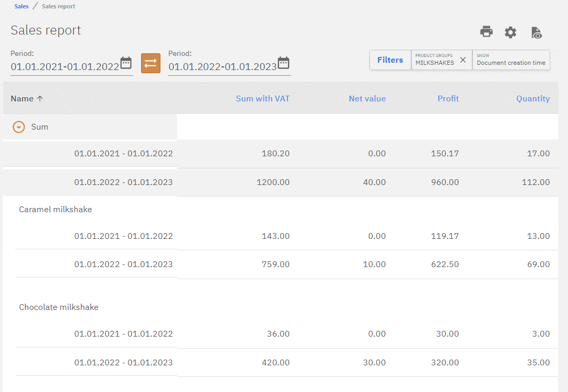Edit the second period date range field
Image resolution: width=568 pixels, height=392 pixels.
point(222,67)
